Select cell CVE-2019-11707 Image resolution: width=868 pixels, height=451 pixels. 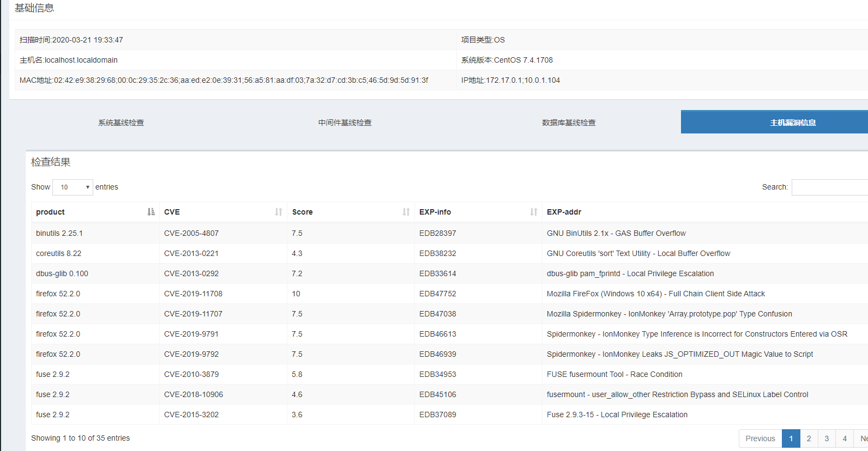pyautogui.click(x=194, y=314)
